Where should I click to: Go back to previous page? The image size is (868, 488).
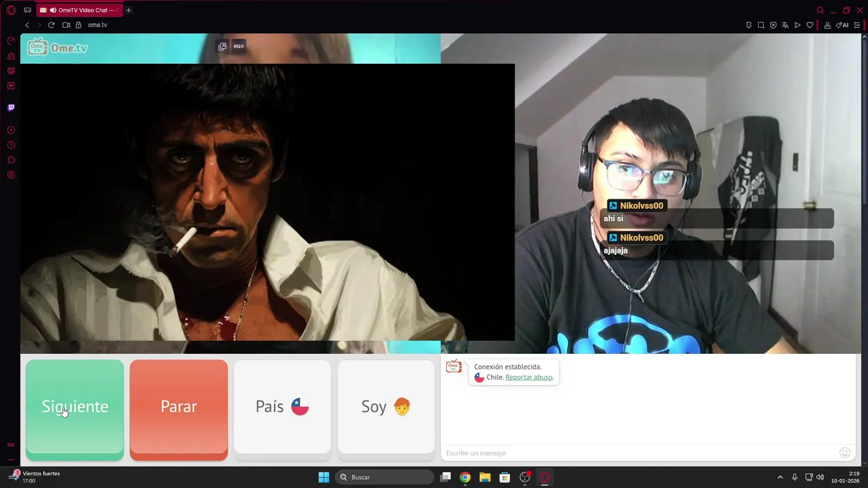click(x=27, y=25)
